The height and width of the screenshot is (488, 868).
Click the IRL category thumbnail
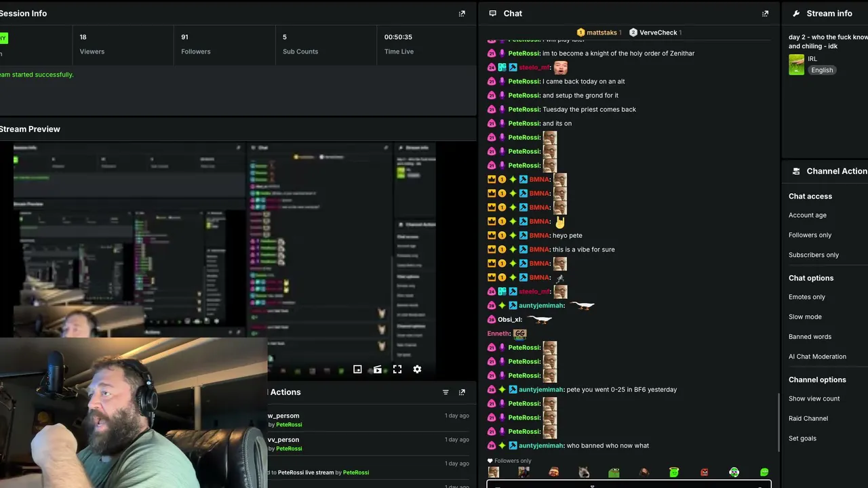coord(796,64)
